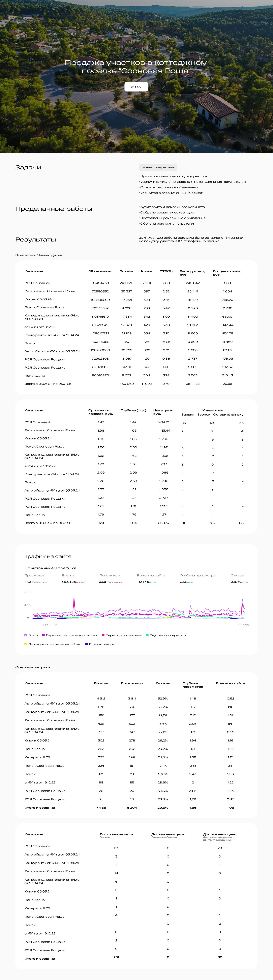The width and height of the screenshot is (273, 980).
Task: Click campaign number 85494738
Action: 100,283
